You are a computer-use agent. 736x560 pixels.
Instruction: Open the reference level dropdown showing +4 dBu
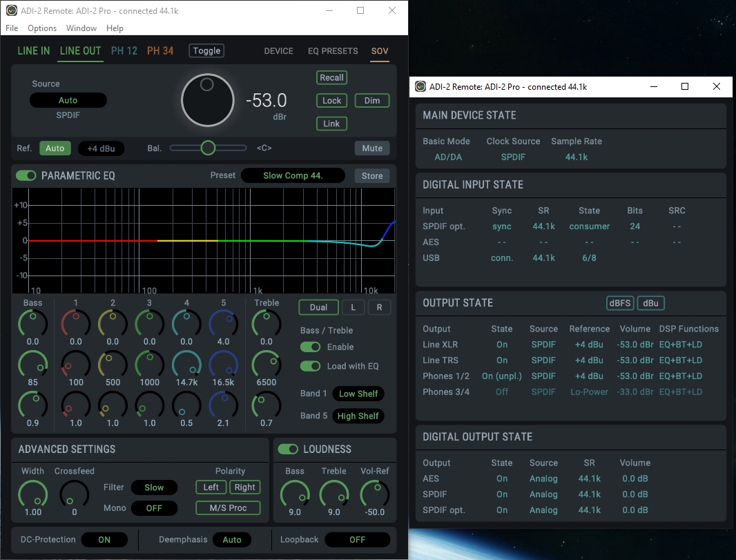point(101,148)
